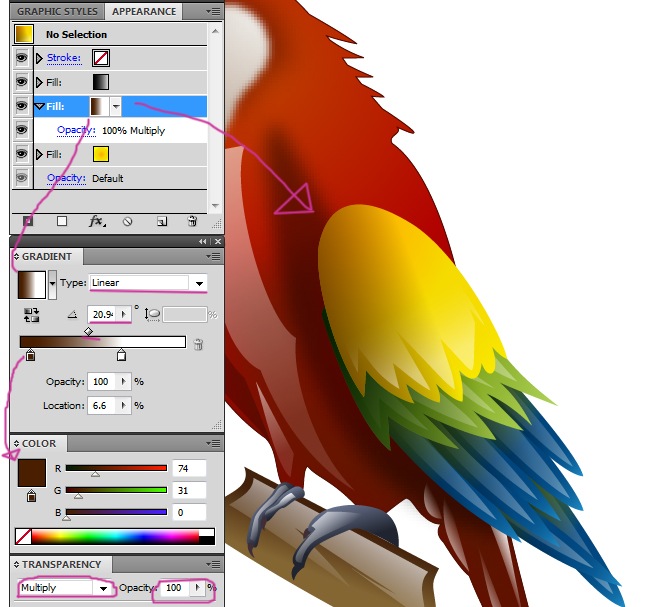
Task: Click the Opacity link under selected Fill
Action: [74, 130]
